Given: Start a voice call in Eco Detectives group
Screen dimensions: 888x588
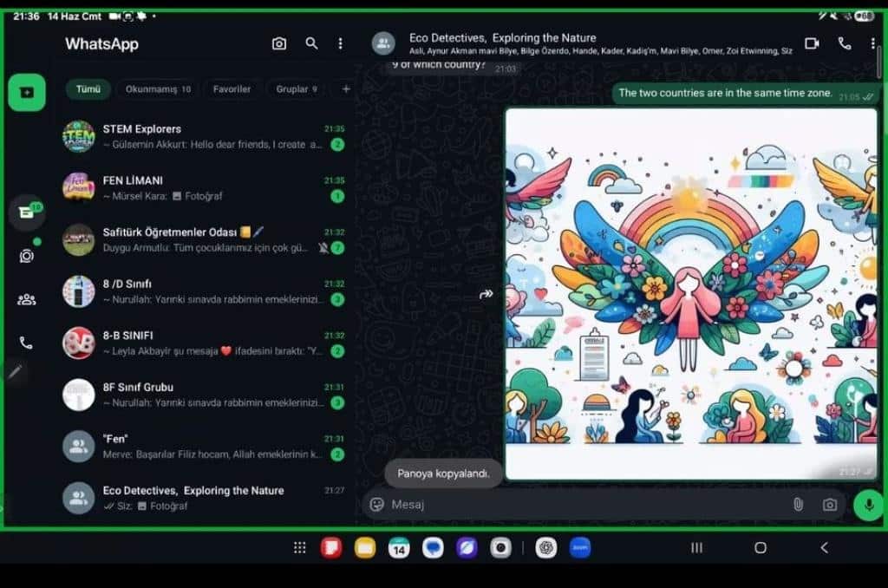Looking at the screenshot, I should tap(845, 43).
